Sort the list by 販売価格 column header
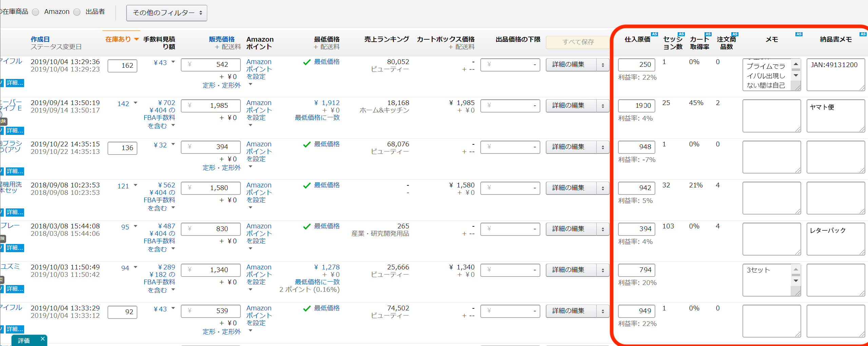Screen dimensions: 868x346 [x=221, y=39]
